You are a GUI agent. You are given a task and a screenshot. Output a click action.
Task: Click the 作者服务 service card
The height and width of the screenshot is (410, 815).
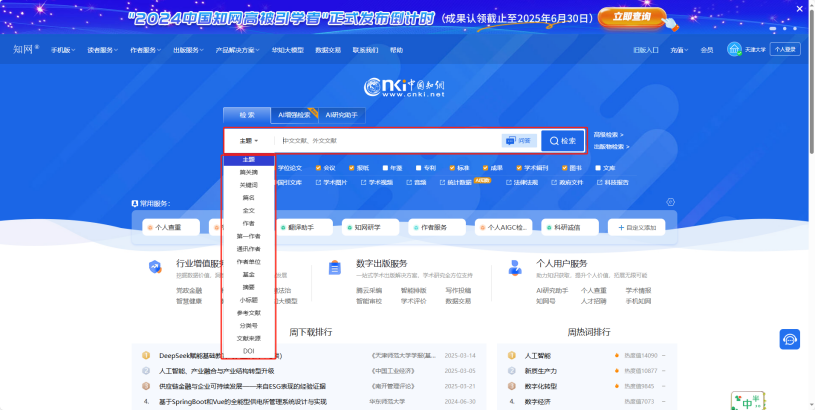[x=437, y=227]
